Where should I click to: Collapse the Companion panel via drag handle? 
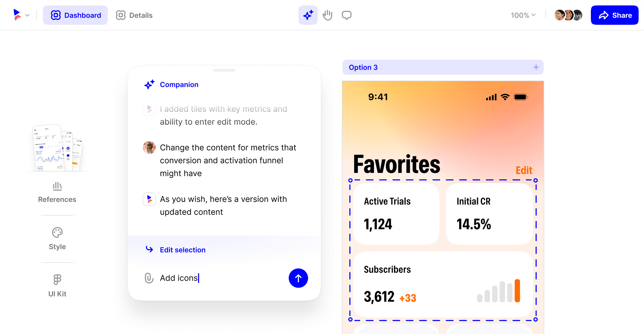click(x=224, y=70)
